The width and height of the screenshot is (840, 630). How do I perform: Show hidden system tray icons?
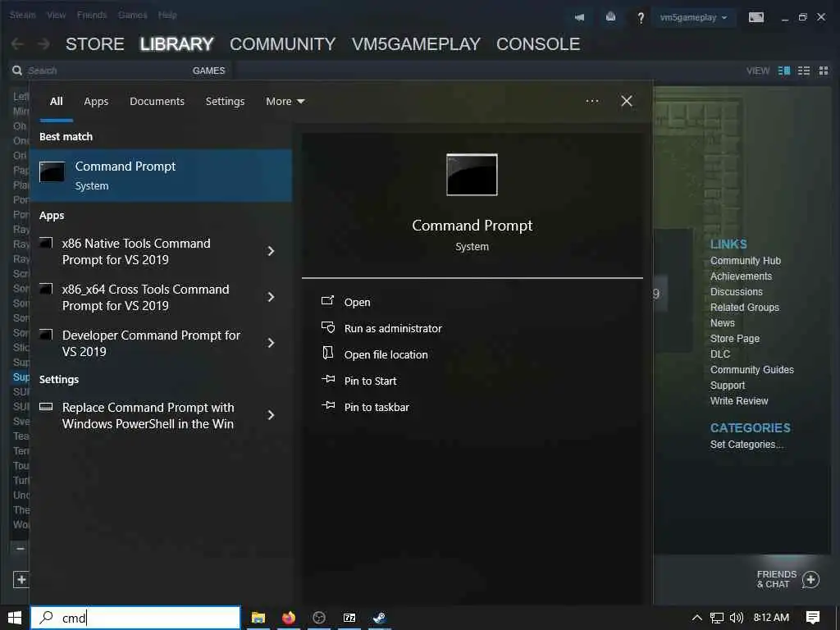click(696, 618)
